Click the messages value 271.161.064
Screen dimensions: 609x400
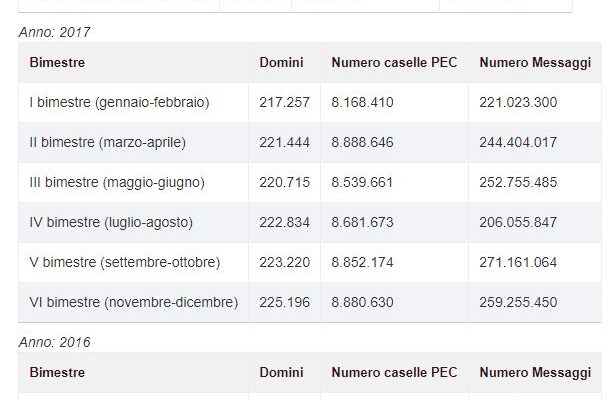(518, 263)
